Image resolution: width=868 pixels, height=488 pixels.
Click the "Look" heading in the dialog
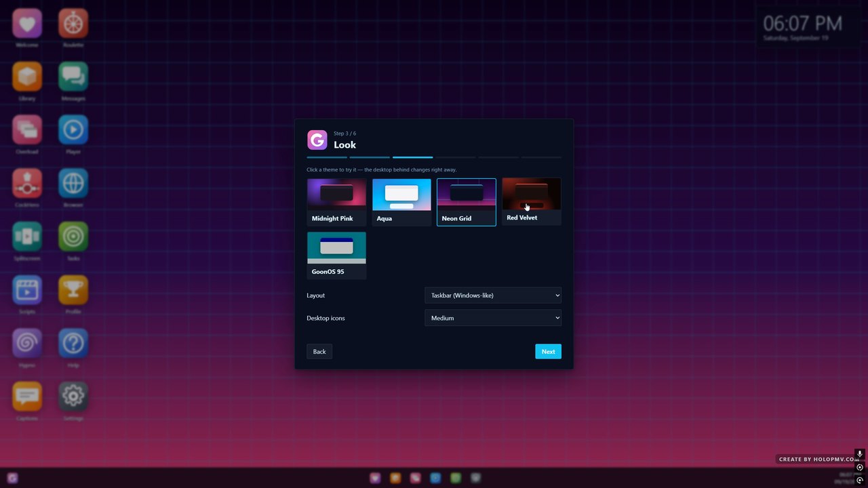(x=344, y=144)
